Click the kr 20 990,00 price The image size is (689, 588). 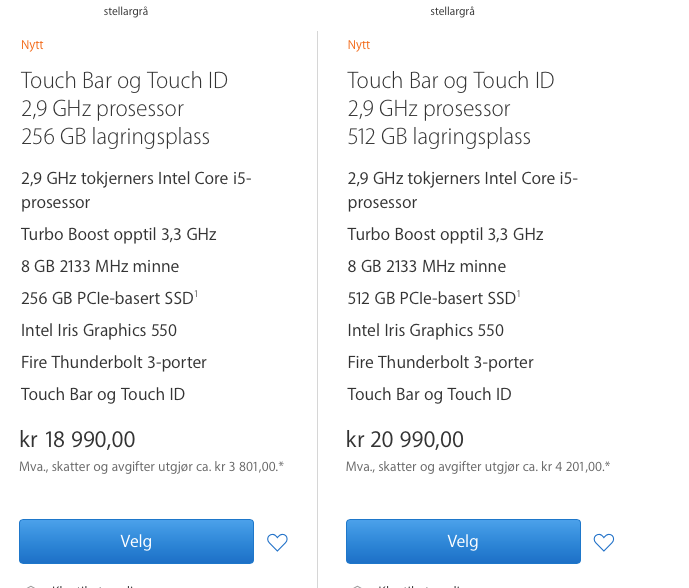405,439
